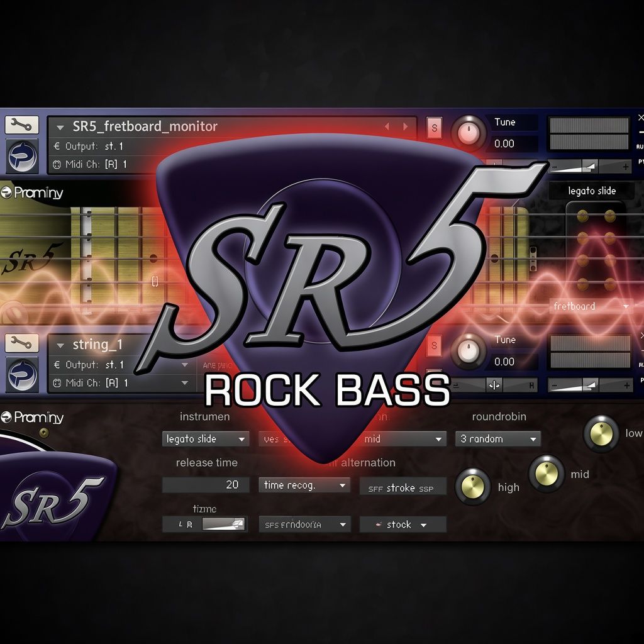Click Prominy P logo icon beside string_1
The height and width of the screenshot is (644, 644).
coord(22,375)
